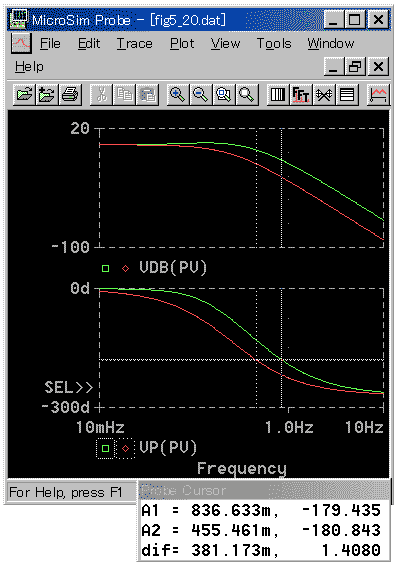Toggle the performance analysis icon
This screenshot has height=565, width=396.
[x=324, y=95]
